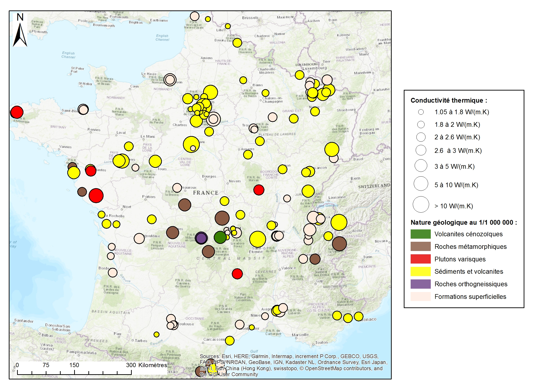The width and height of the screenshot is (554, 392).
Task: Click the 2.6 à 3 W/(m.K) legend circle
Action: click(421, 150)
